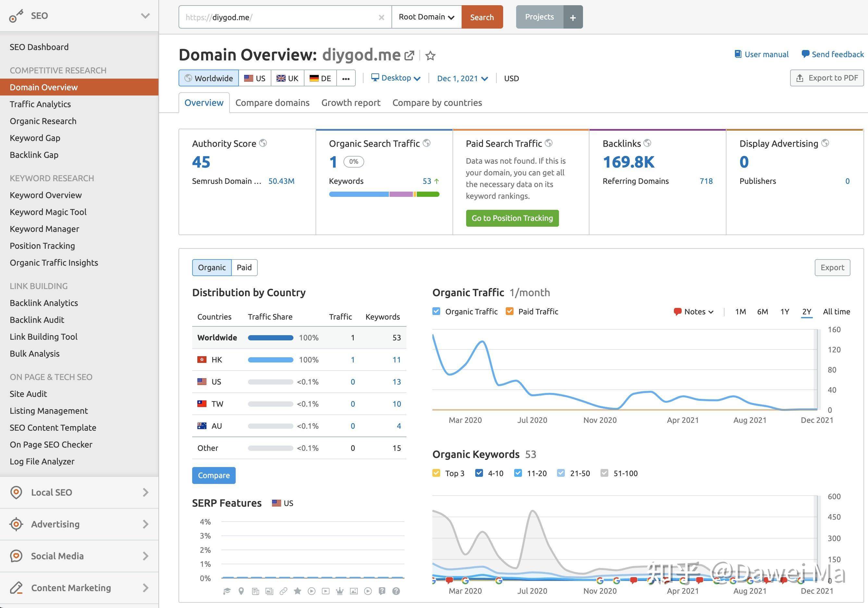Open Traffic Analytics in sidebar

[x=41, y=104]
